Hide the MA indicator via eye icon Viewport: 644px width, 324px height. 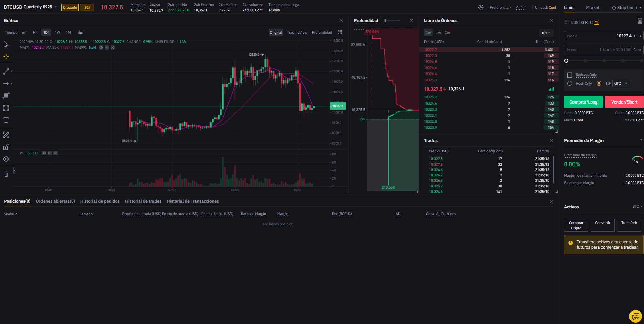tap(101, 47)
